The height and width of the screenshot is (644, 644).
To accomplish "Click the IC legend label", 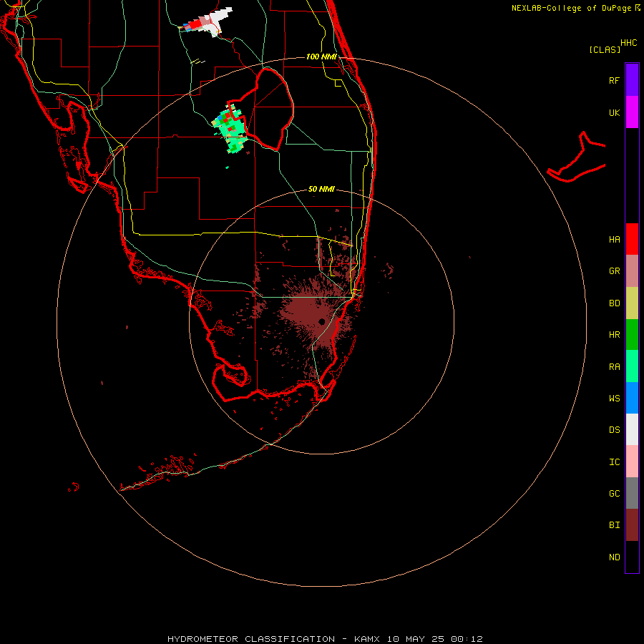I will click(x=614, y=462).
